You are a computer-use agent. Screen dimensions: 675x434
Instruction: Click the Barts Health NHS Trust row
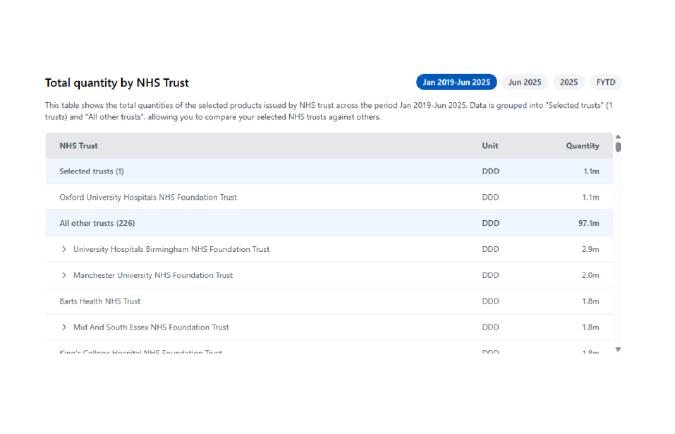click(x=100, y=301)
